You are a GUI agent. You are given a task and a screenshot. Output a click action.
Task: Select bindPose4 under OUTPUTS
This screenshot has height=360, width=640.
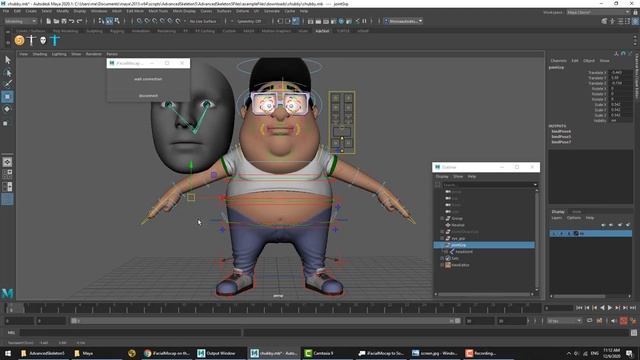[561, 131]
